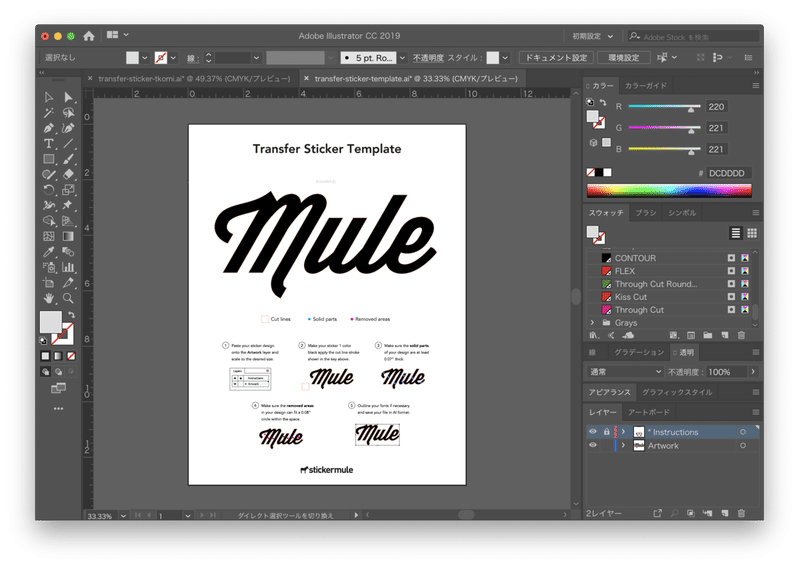Swap fill and stroke in toolbar
The height and width of the screenshot is (568, 800).
click(x=72, y=315)
